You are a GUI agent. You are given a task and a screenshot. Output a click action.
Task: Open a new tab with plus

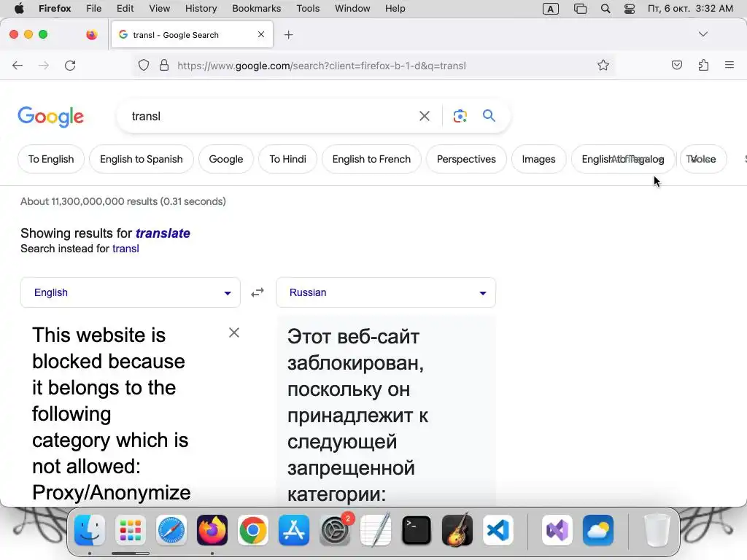288,35
